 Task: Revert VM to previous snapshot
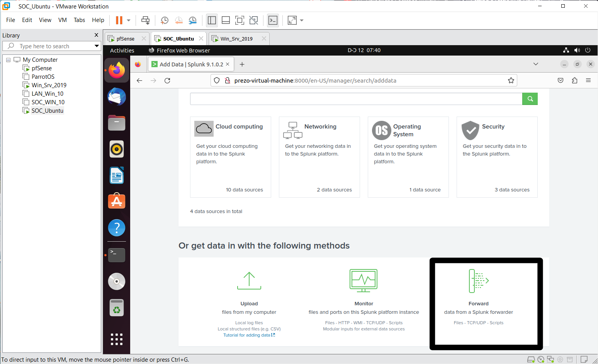[x=178, y=20]
